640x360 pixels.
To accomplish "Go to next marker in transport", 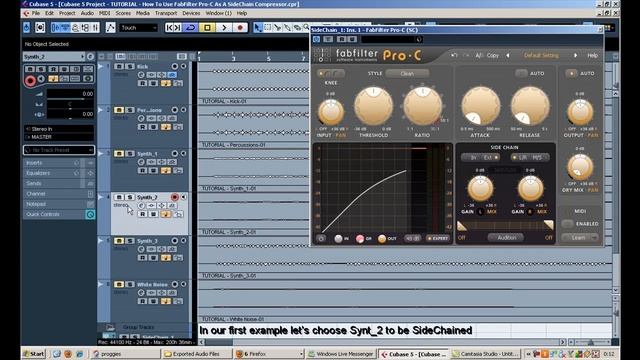I will (x=178, y=28).
